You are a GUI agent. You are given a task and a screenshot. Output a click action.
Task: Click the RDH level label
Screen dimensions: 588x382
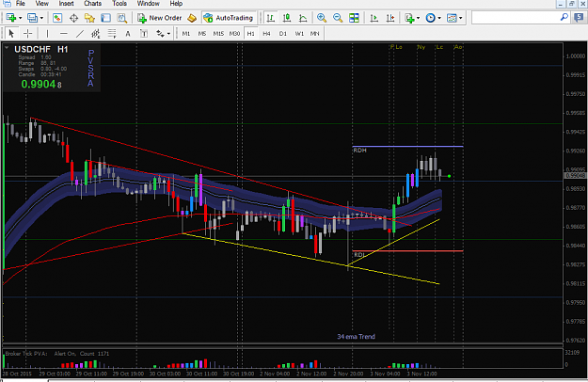click(x=359, y=151)
